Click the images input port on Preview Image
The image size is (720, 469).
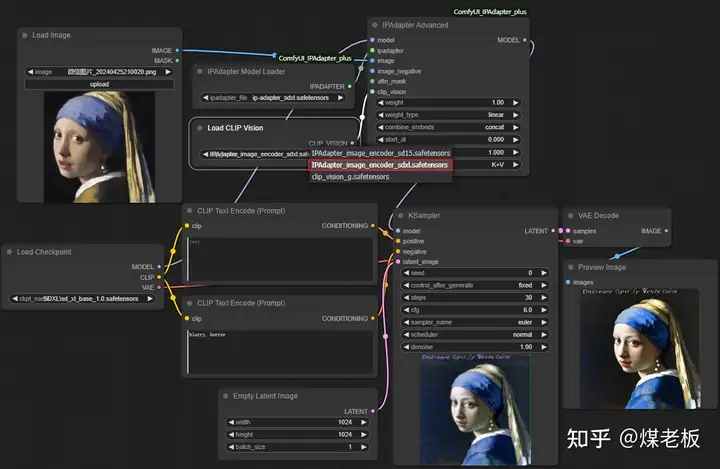click(568, 282)
